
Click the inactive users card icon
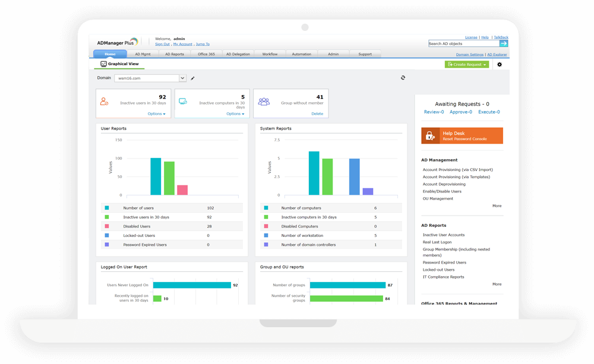(x=104, y=102)
